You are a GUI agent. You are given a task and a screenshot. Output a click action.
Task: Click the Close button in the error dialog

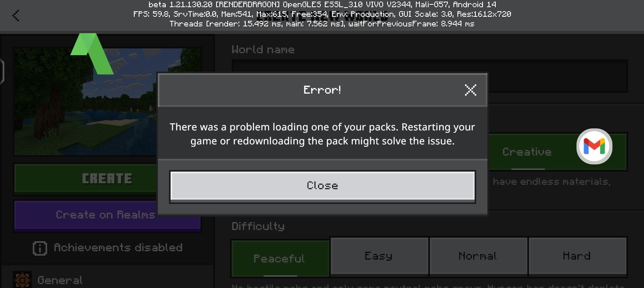322,186
